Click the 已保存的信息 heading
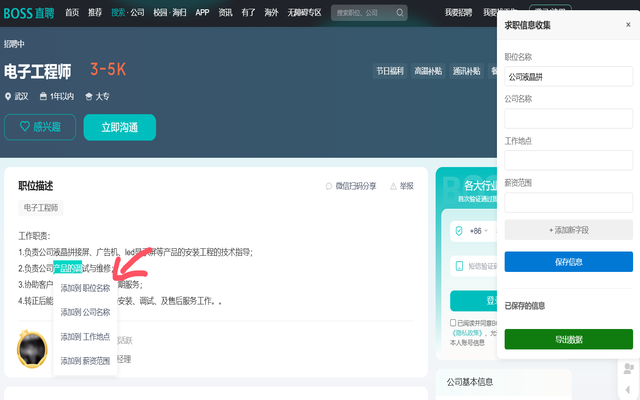640x400 pixels. tap(524, 306)
